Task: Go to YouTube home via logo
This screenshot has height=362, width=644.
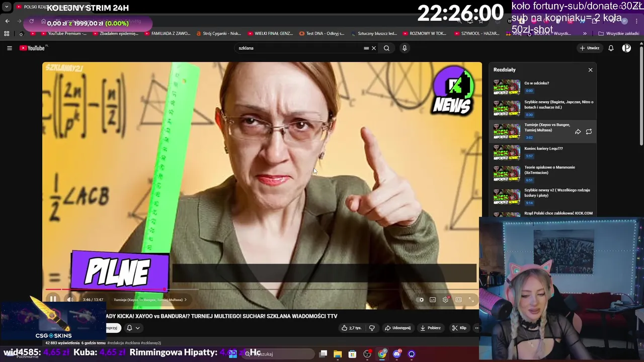Action: pyautogui.click(x=33, y=48)
